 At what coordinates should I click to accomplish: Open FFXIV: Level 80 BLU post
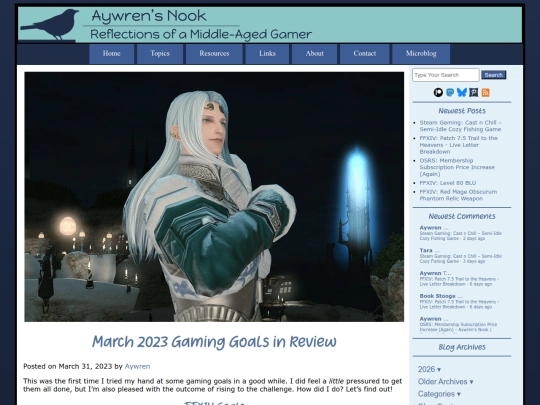447,183
